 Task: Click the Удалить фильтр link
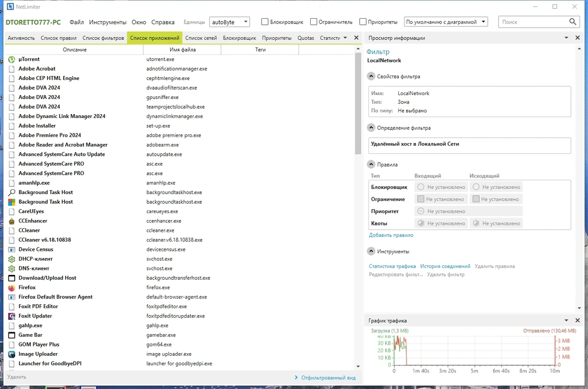[445, 275]
